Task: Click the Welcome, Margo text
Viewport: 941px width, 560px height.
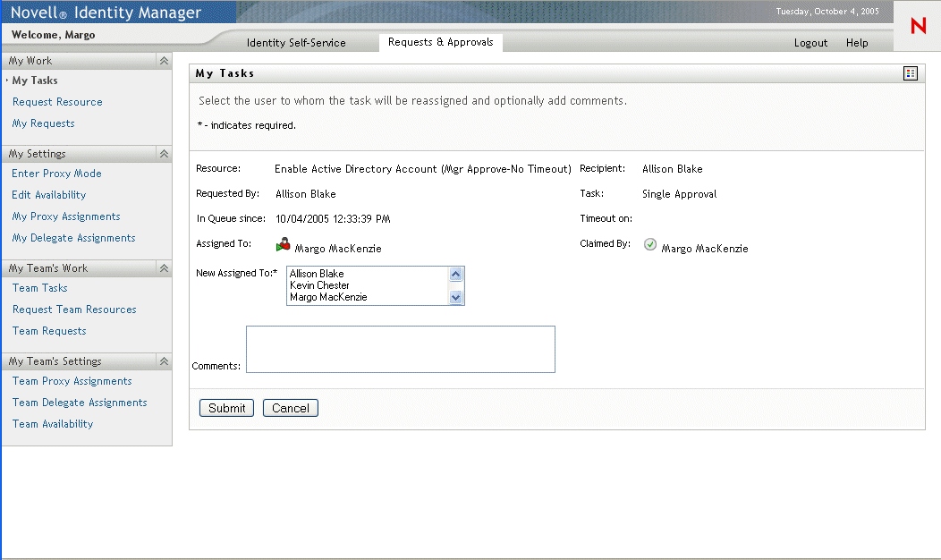Action: pos(54,35)
